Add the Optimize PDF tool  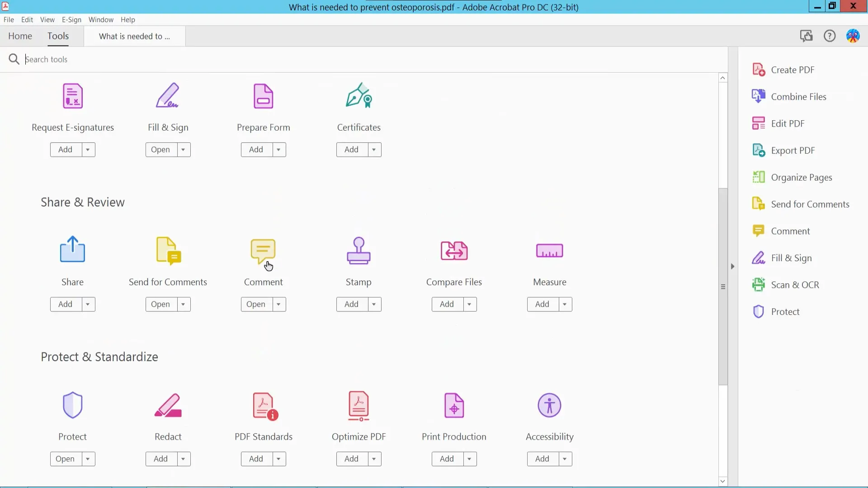tap(351, 458)
